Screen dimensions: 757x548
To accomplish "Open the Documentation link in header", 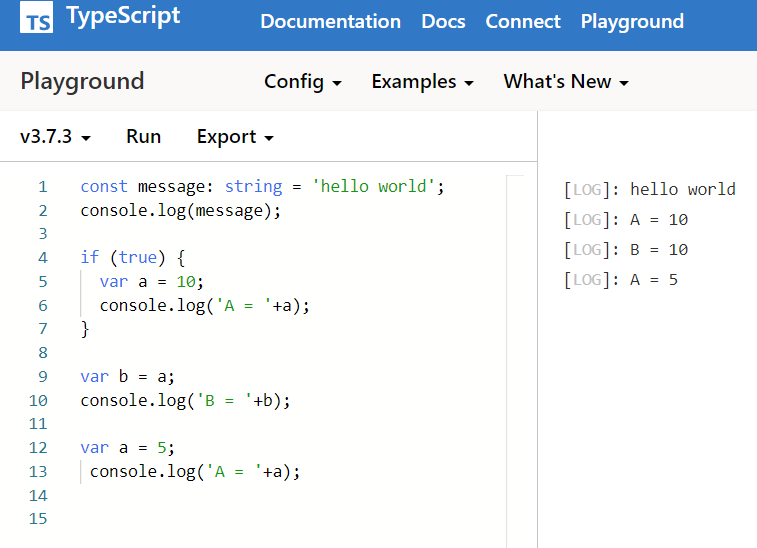I will 330,21.
